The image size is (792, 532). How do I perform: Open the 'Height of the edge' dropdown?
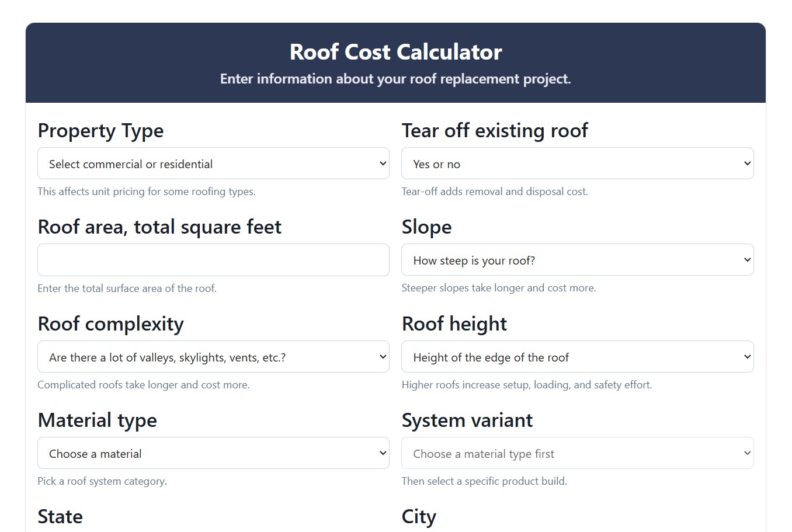578,356
